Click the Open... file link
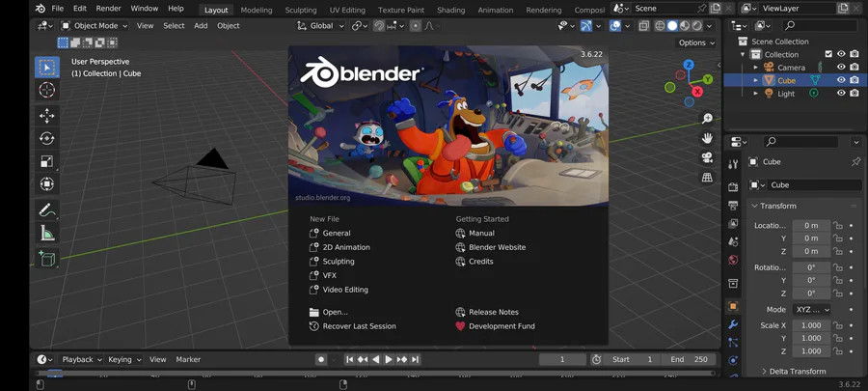This screenshot has height=391, width=868. pos(329,312)
